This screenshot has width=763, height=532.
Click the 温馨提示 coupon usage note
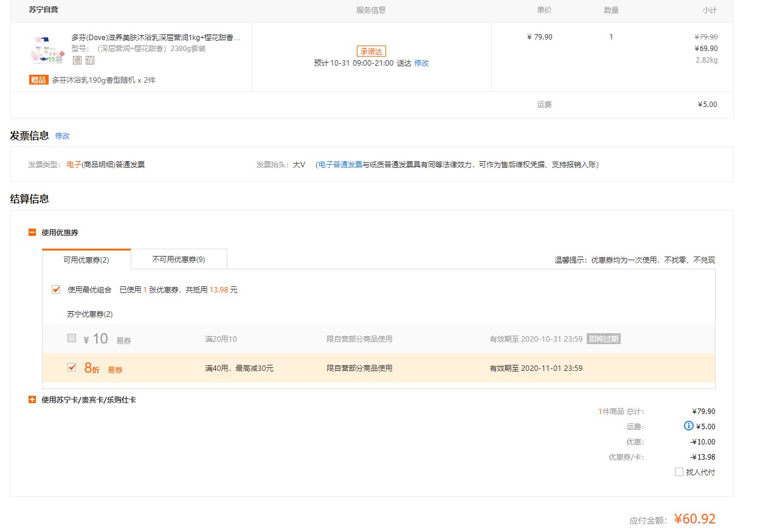(635, 260)
